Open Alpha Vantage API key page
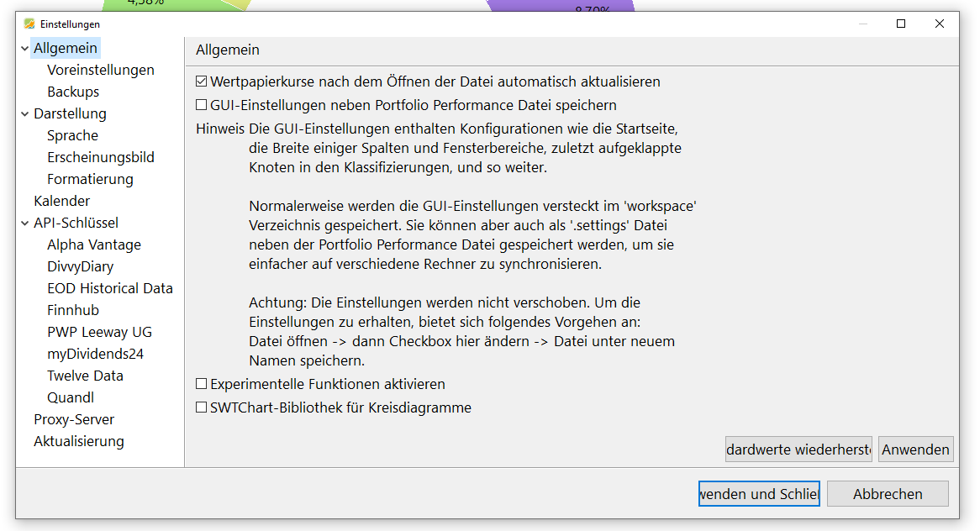Image resolution: width=980 pixels, height=531 pixels. (94, 244)
